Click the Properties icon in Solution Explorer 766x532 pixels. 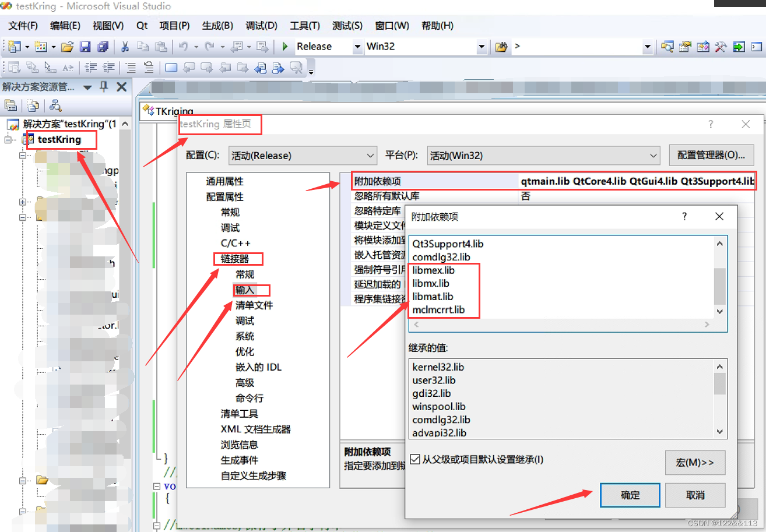[10, 105]
